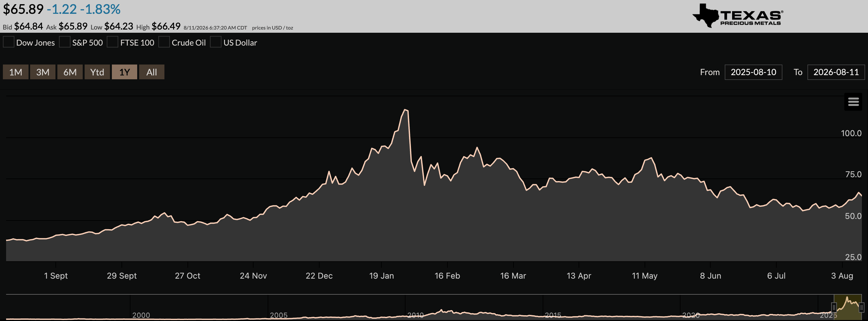Edit the From date field 2025-08-10
Viewport: 868px width, 321px height.
pos(754,72)
